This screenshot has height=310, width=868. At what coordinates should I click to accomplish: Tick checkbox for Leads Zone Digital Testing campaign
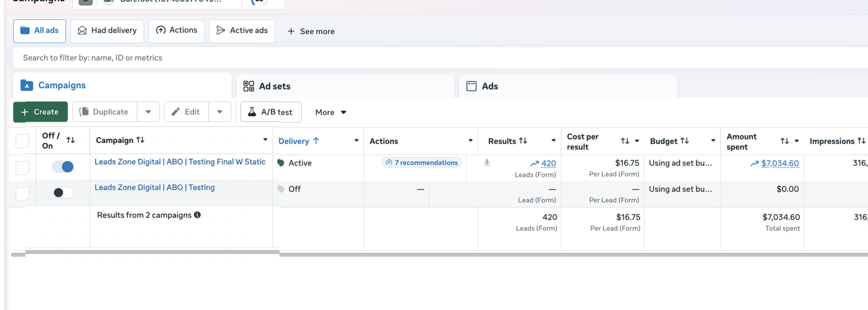point(22,193)
